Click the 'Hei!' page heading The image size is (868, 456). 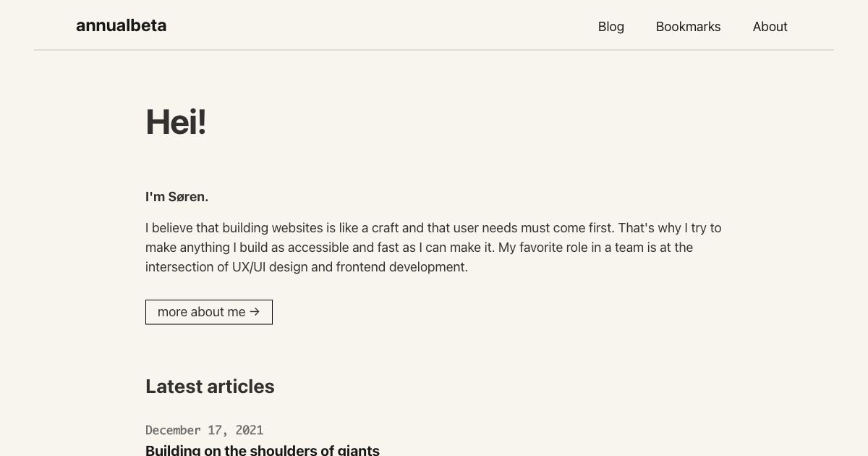[176, 121]
